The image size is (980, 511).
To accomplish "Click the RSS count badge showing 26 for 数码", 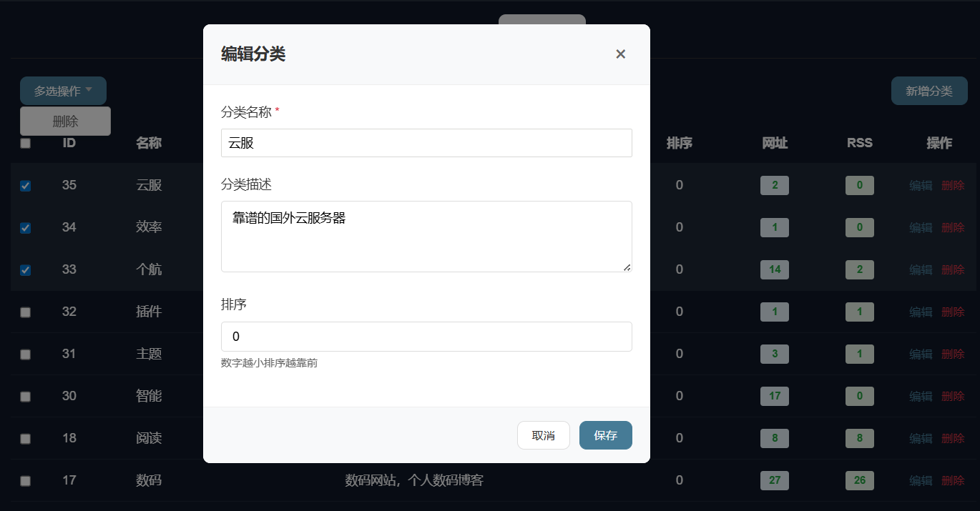I will click(x=859, y=480).
